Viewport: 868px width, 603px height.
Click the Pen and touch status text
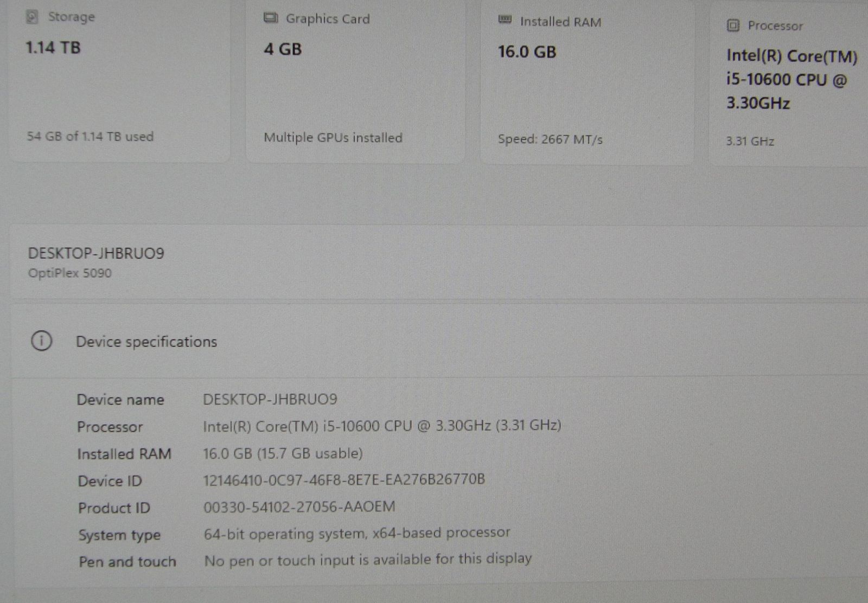pyautogui.click(x=368, y=559)
